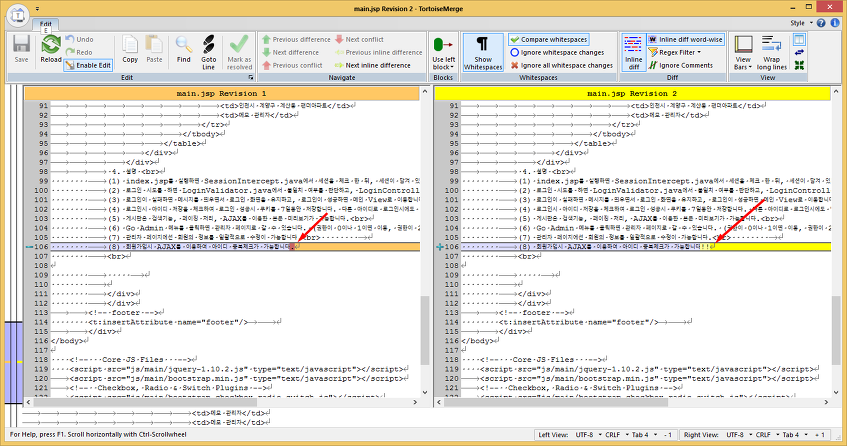Open Right View UTF-8 encoding dropdown

[x=738, y=435]
